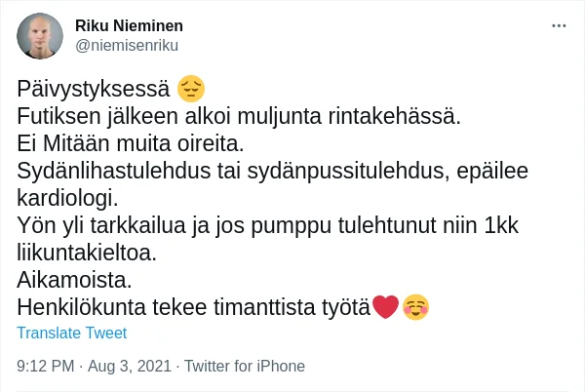
Task: Click the 9:12 PM timestamp
Action: (x=46, y=367)
